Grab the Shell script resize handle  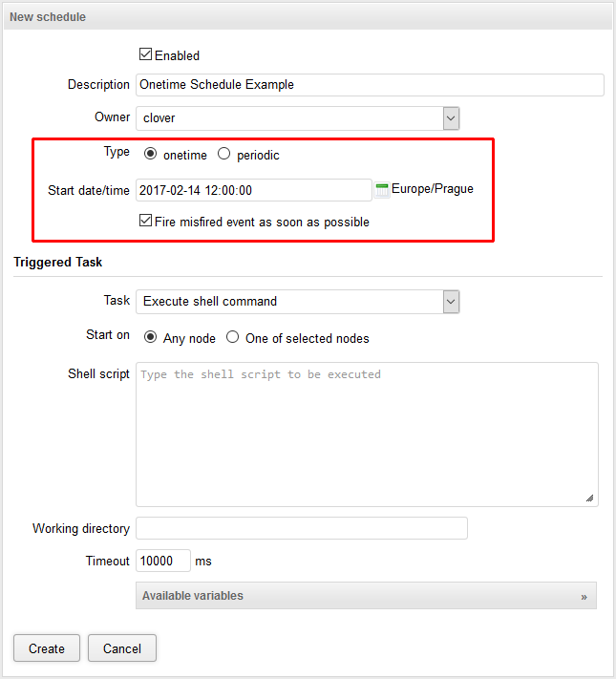(x=589, y=498)
